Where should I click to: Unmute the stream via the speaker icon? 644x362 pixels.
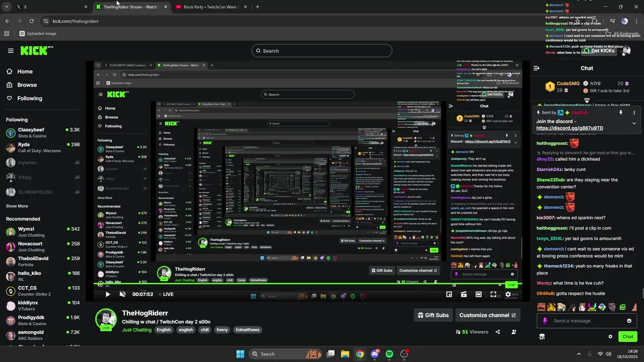point(122,294)
